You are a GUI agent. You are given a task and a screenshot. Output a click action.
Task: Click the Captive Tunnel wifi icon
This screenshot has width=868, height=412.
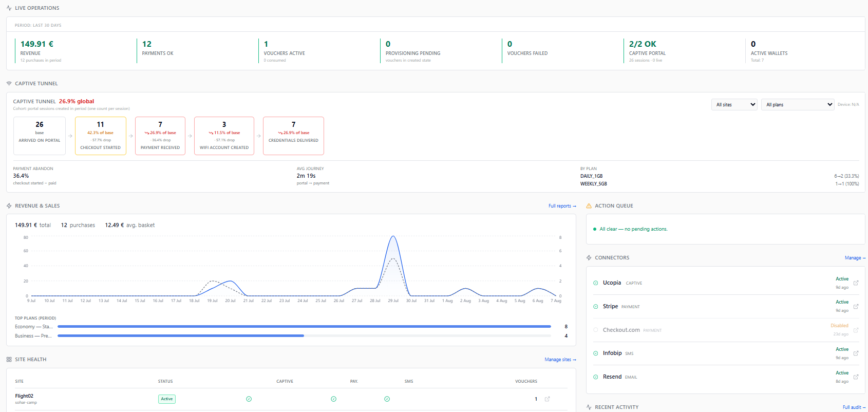click(x=9, y=83)
